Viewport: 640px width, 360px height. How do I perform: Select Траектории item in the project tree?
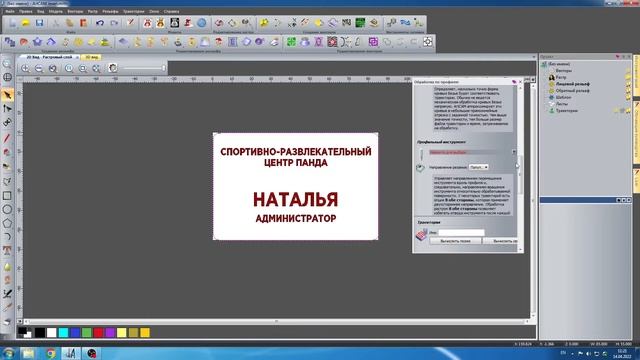click(x=567, y=111)
